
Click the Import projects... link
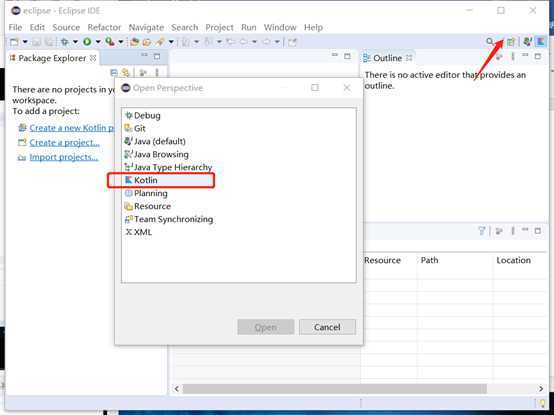[x=64, y=157]
